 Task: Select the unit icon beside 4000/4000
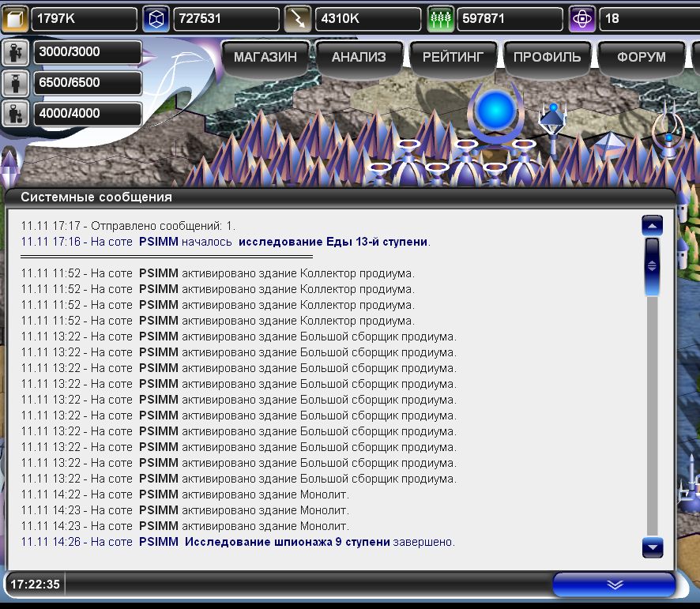15,113
